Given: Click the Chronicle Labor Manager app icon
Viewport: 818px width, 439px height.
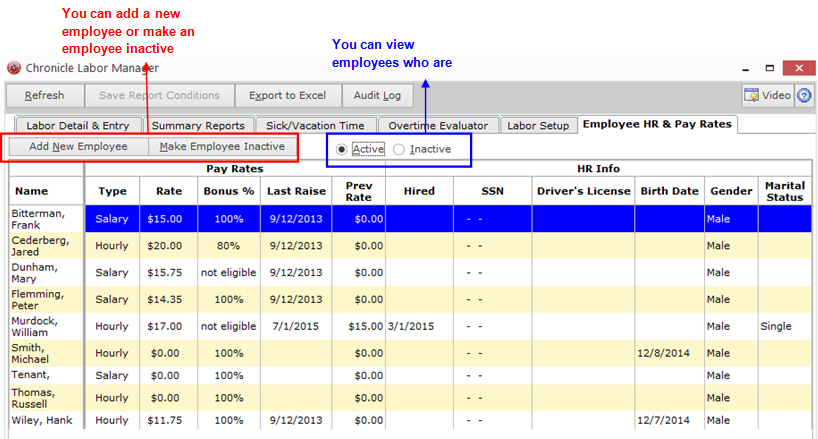Looking at the screenshot, I should click(x=14, y=68).
